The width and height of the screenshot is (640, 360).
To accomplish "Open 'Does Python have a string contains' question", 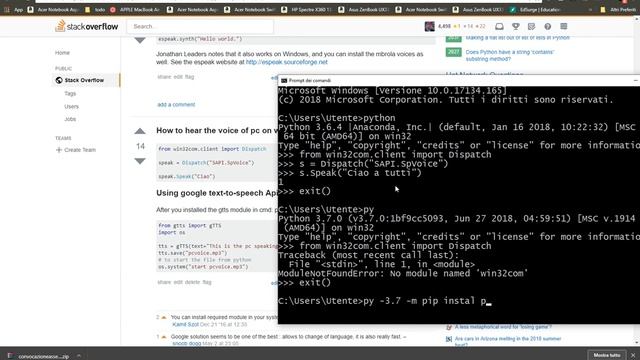I will click(x=510, y=56).
